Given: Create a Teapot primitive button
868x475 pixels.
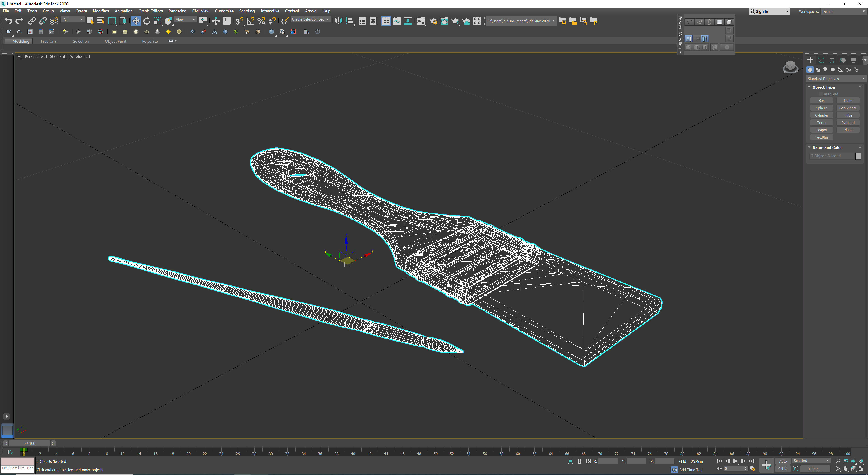Looking at the screenshot, I should coord(821,130).
